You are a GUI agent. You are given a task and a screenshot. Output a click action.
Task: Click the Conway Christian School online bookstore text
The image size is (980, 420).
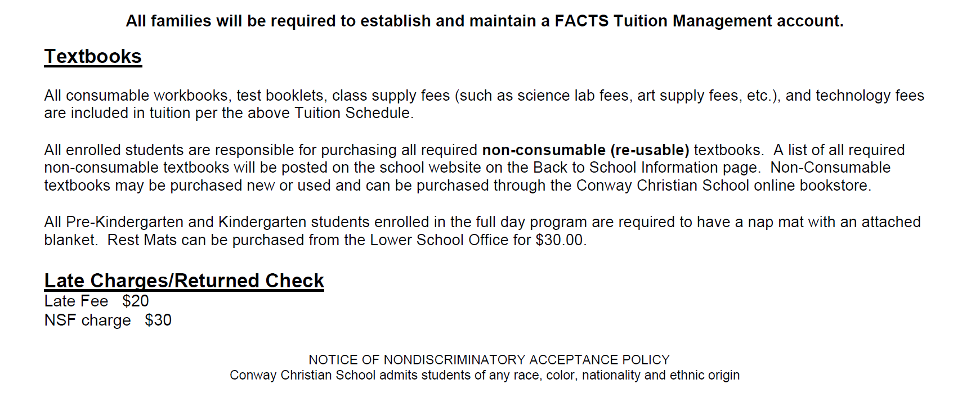click(x=723, y=186)
